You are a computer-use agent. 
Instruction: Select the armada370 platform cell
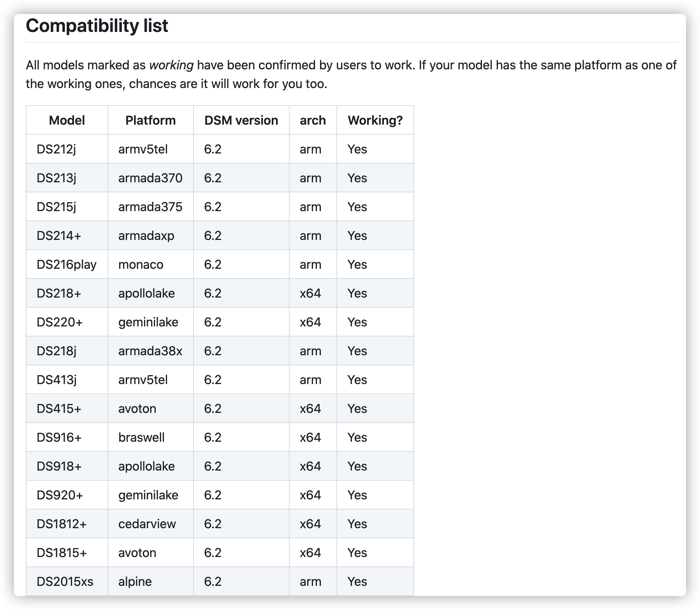point(150,178)
